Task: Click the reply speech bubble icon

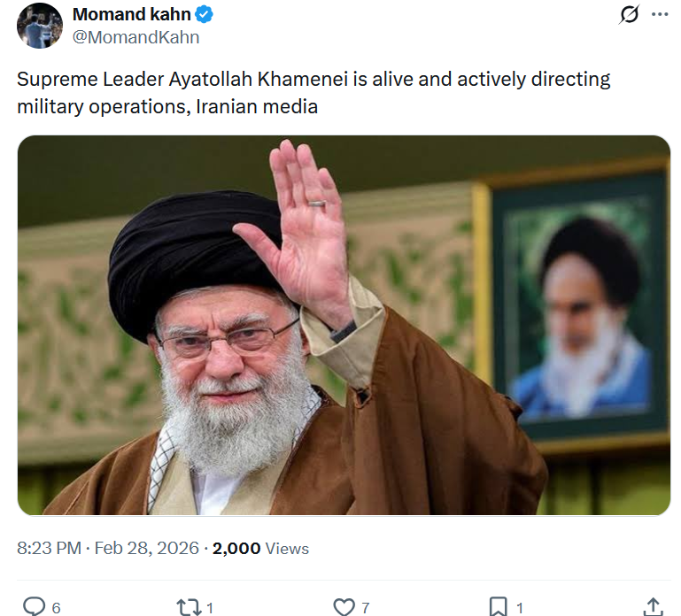Action: point(34,606)
